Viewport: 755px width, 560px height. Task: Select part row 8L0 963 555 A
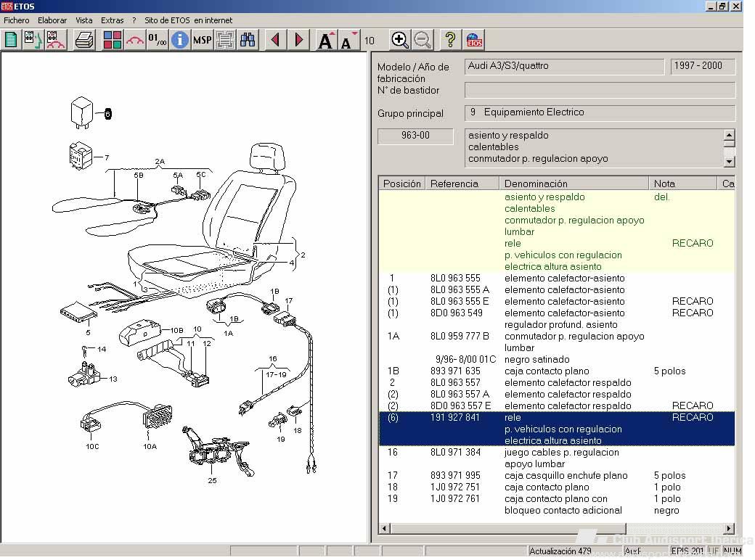[x=557, y=289]
